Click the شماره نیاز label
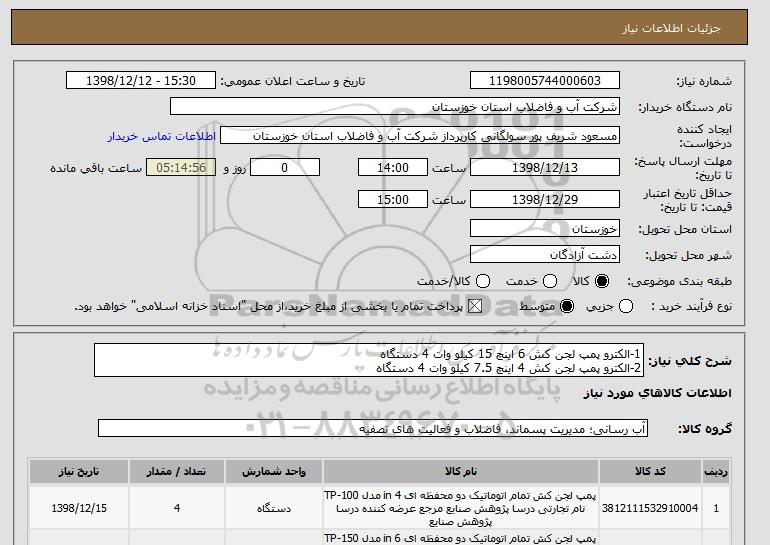 tap(704, 81)
